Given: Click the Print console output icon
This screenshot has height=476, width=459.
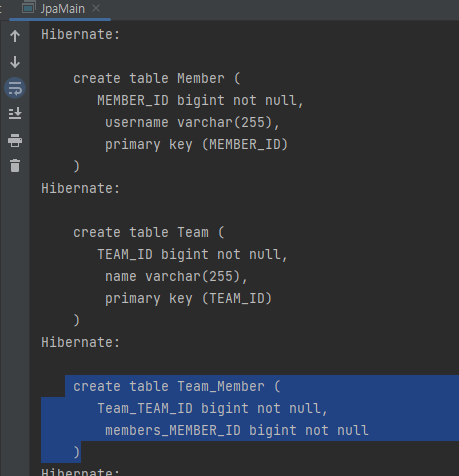Looking at the screenshot, I should pos(15,140).
